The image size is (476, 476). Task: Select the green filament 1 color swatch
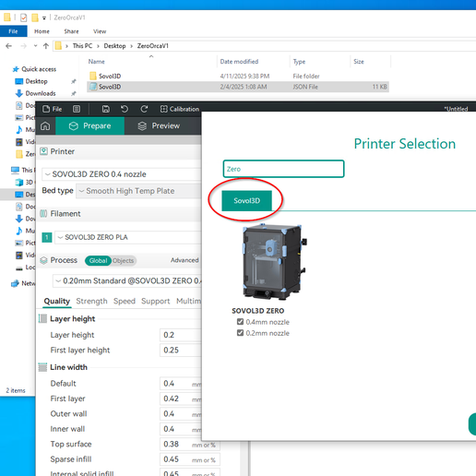click(47, 237)
